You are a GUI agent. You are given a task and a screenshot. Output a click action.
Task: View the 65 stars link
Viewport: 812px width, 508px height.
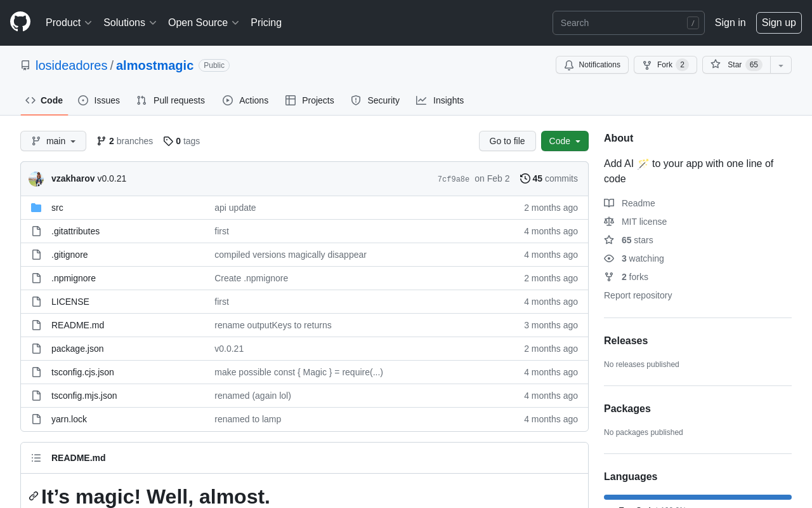(x=629, y=240)
